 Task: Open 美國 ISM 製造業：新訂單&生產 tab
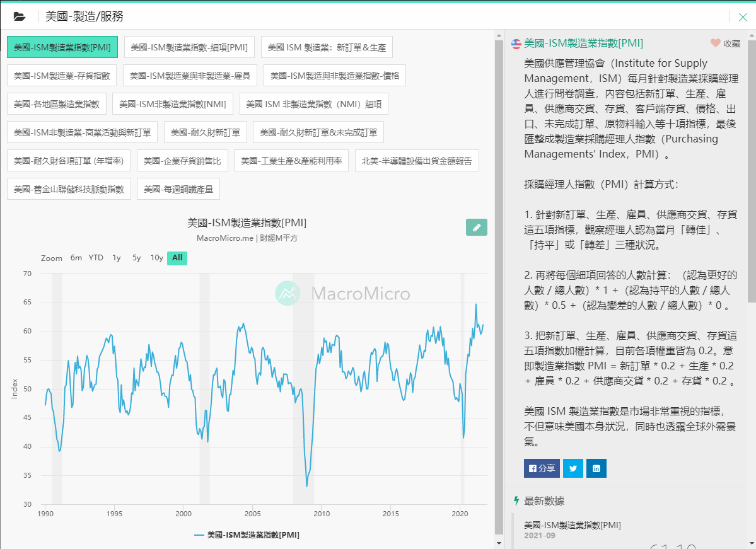point(327,47)
